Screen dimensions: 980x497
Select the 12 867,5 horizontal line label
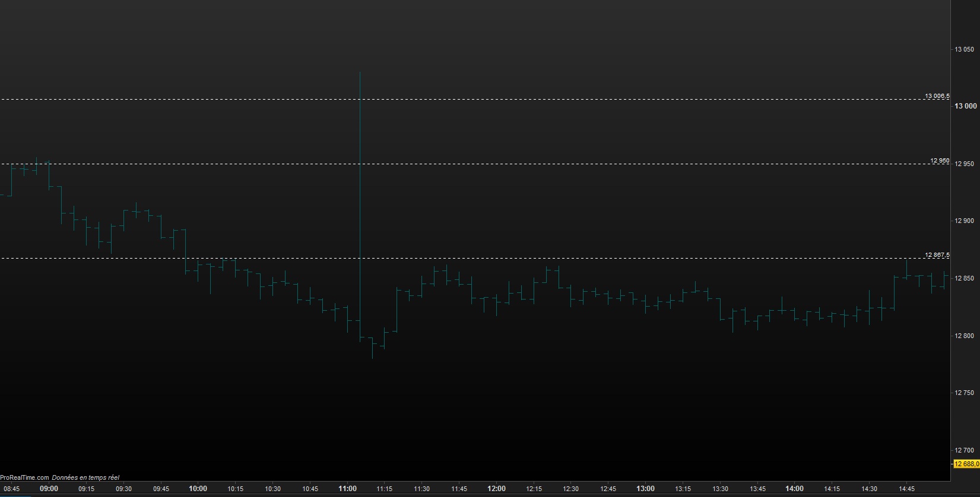(937, 255)
